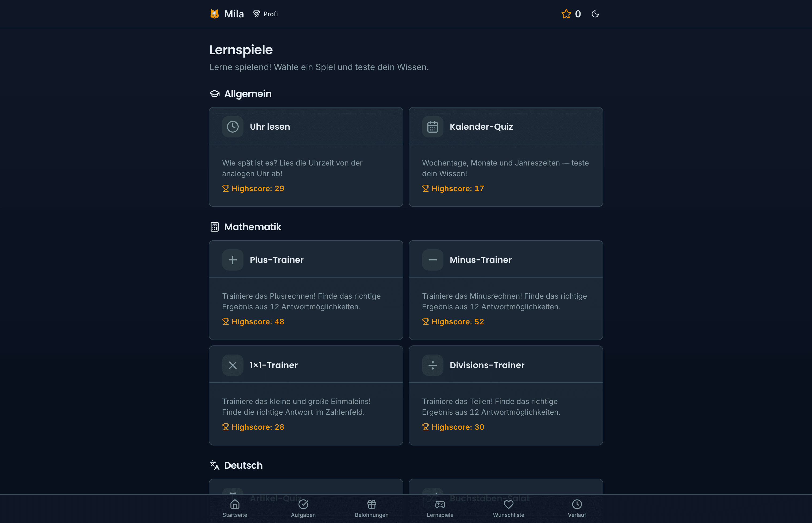Open Wunschliste via the heart icon
Viewport: 812px width, 523px height.
click(508, 505)
